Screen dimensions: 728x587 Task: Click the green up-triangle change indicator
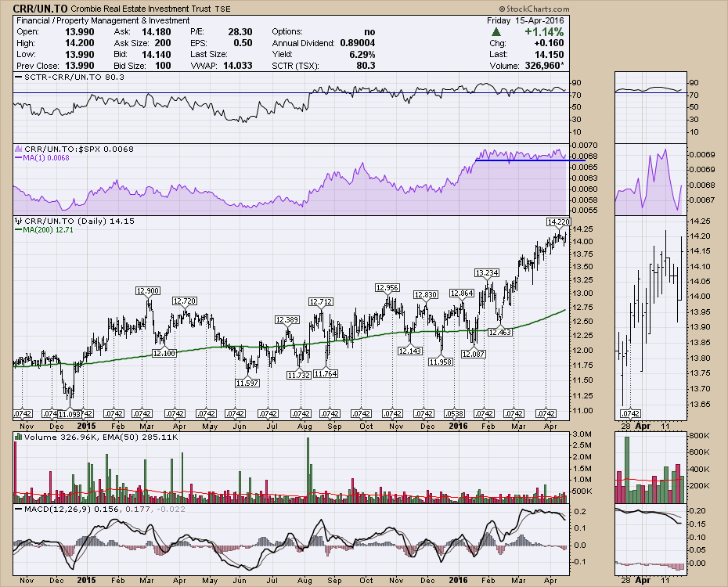tap(496, 32)
